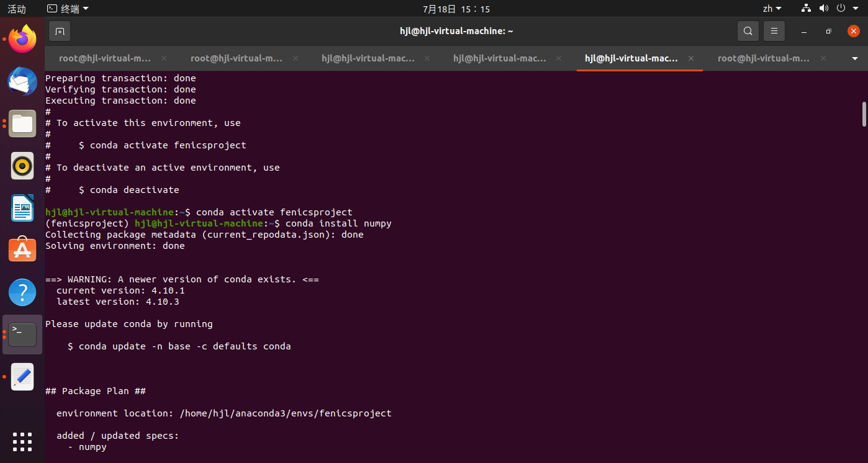Viewport: 868px width, 463px height.
Task: Click the network icon in top bar
Action: [x=805, y=8]
